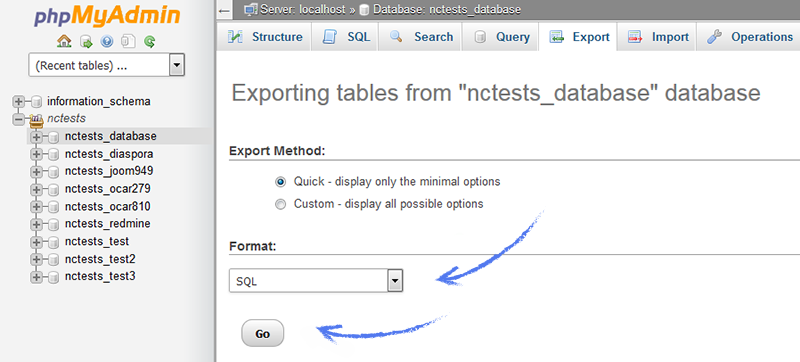The width and height of the screenshot is (800, 362).
Task: Click the documentation pages icon
Action: [x=128, y=42]
